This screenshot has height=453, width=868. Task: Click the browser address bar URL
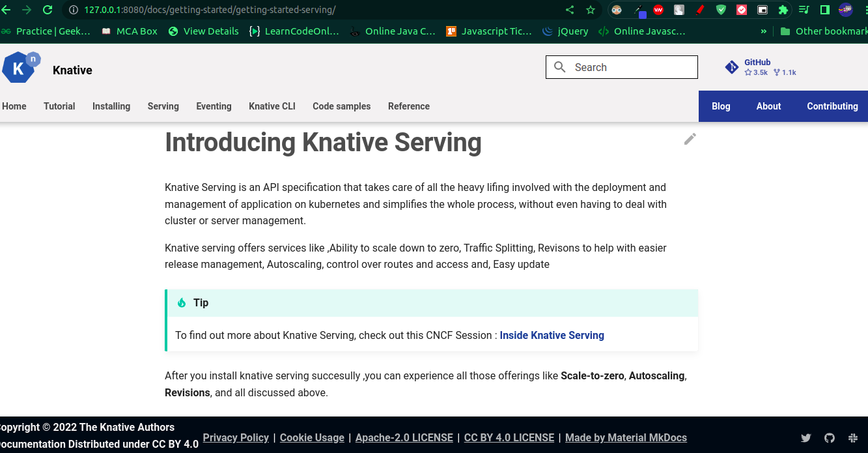click(210, 10)
